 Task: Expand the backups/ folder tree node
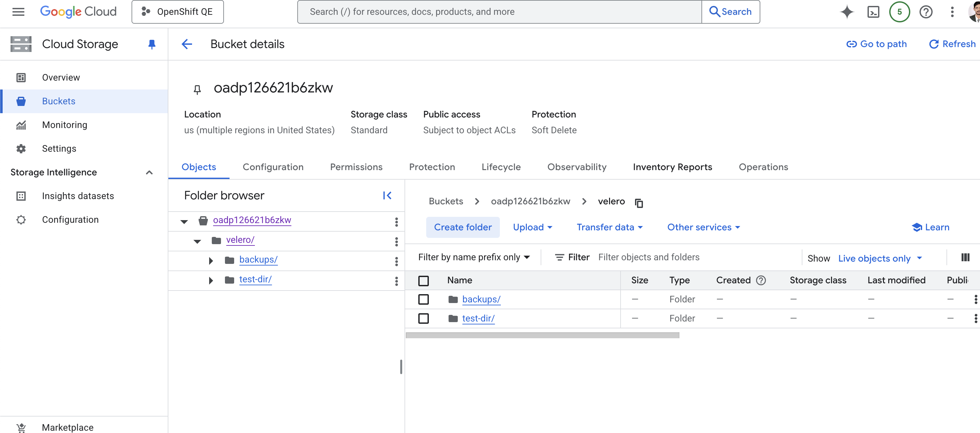tap(211, 260)
